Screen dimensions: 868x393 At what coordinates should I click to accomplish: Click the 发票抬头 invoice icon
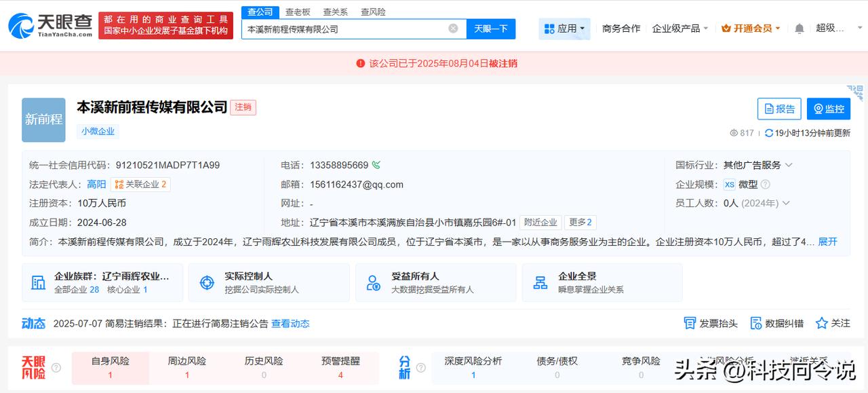point(690,323)
